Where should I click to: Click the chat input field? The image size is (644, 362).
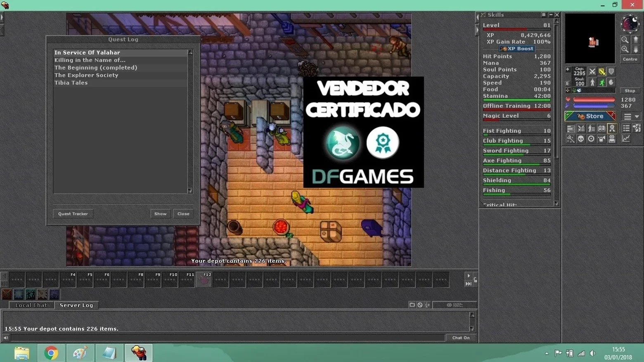pyautogui.click(x=228, y=338)
